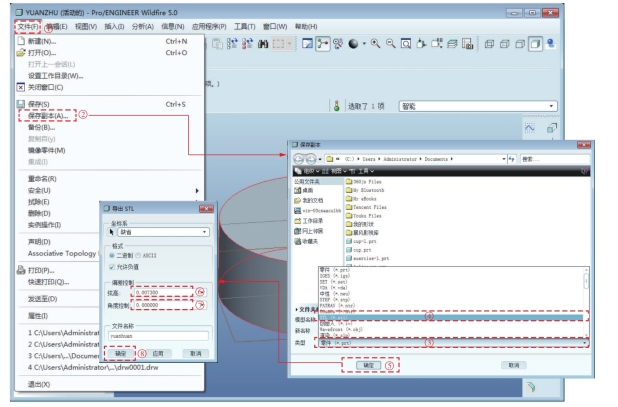Screen dimensions: 618x407
Task: Open the File menu
Action: coord(28,26)
